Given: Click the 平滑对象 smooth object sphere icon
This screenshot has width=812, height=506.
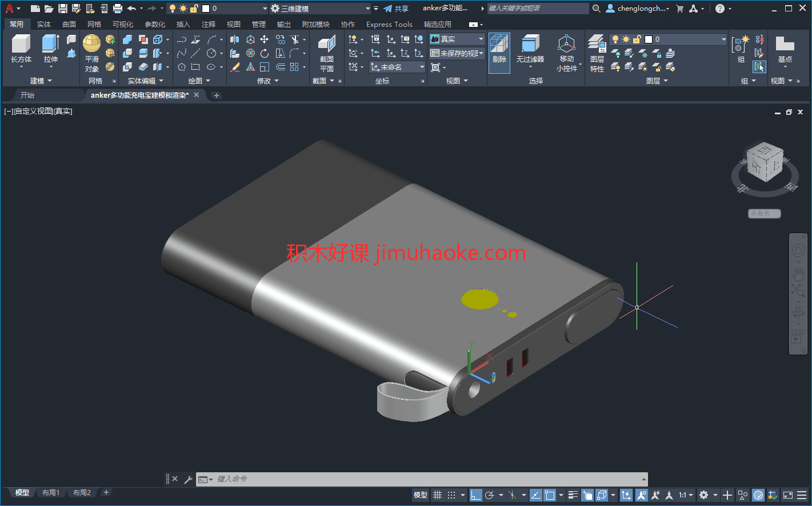Looking at the screenshot, I should [91, 44].
